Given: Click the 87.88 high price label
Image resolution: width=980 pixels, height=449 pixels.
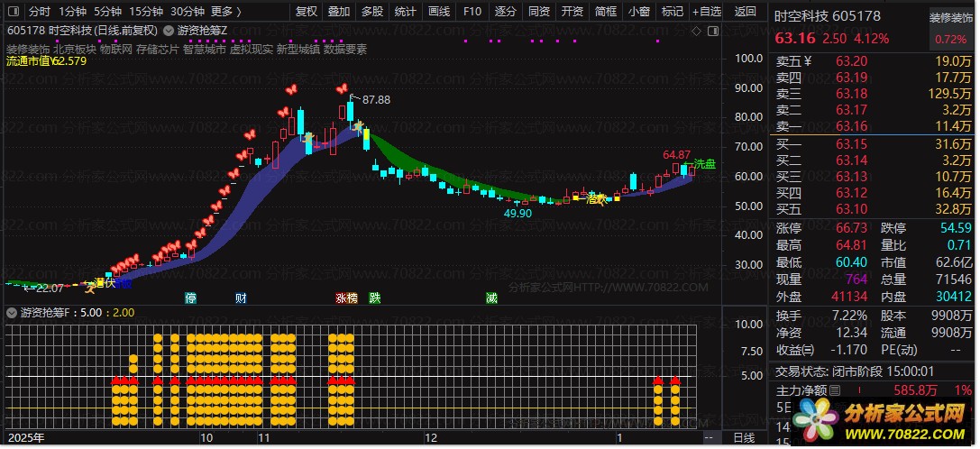Looking at the screenshot, I should point(376,100).
